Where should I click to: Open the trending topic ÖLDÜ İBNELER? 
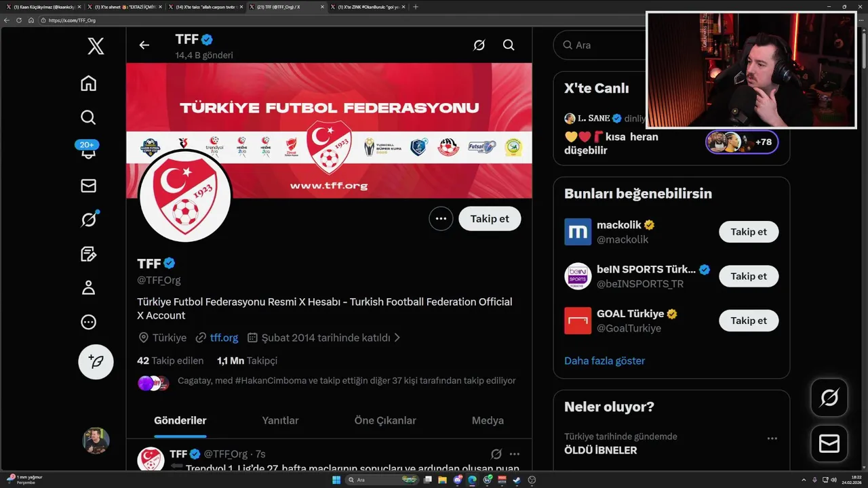(x=600, y=450)
